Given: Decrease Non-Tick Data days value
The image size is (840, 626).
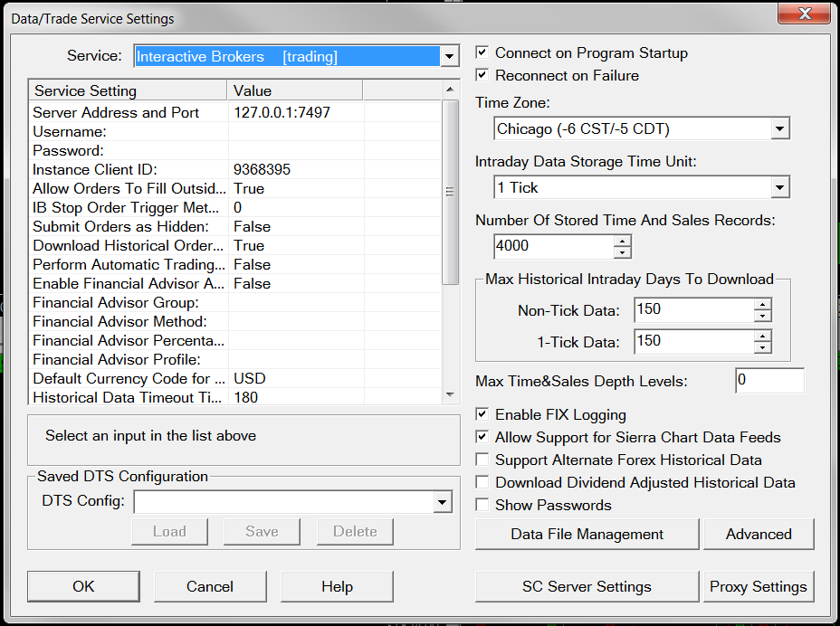Looking at the screenshot, I should click(762, 316).
